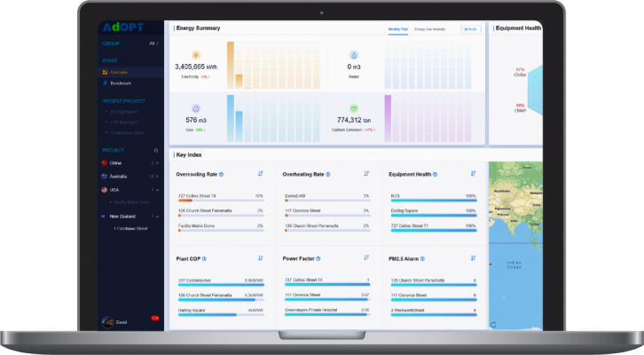The image size is (644, 355).
Task: Click the Water droplet icon
Action: (355, 55)
